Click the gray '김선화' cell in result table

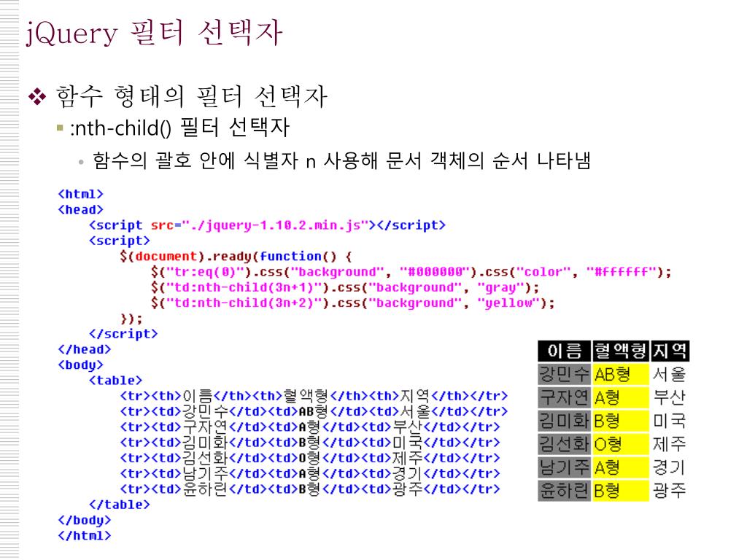[x=565, y=444]
